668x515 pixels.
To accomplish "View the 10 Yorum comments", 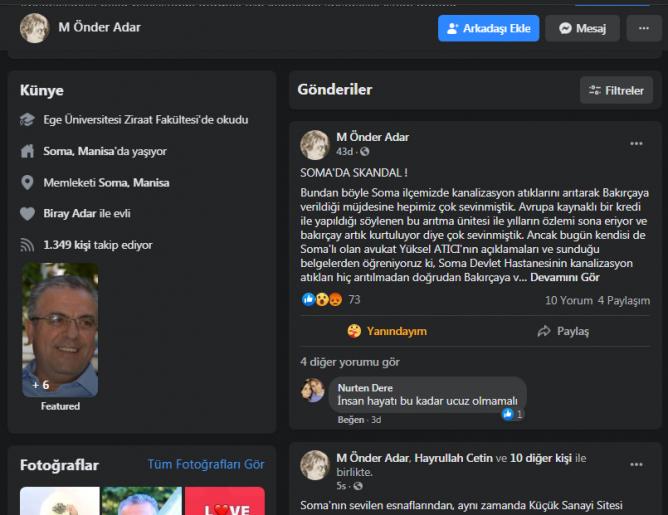I will coord(568,300).
